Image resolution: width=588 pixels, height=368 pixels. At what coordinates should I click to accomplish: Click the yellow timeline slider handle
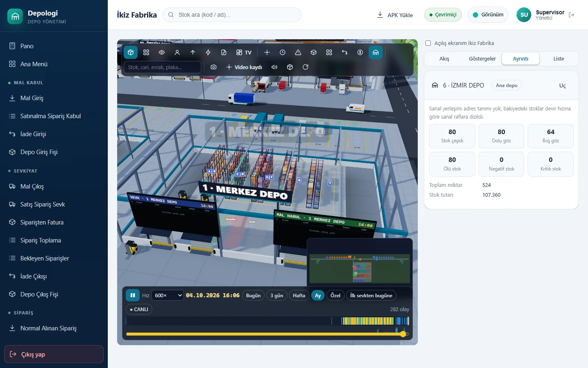point(403,334)
